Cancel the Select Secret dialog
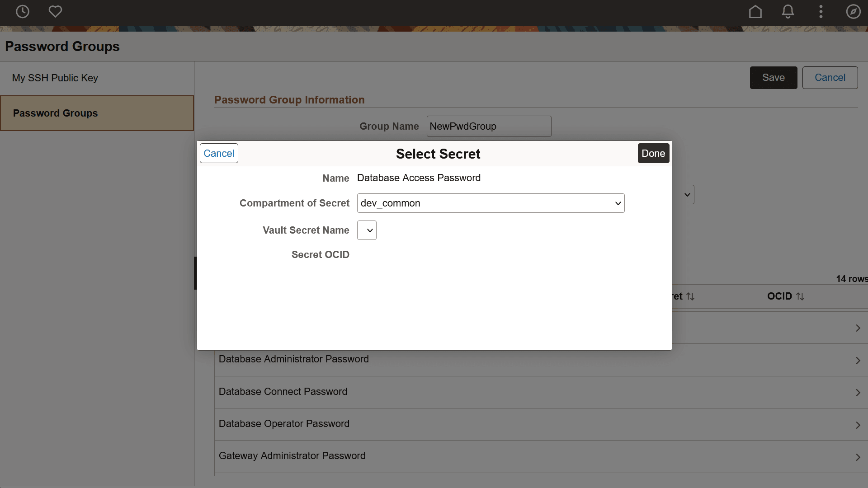The width and height of the screenshot is (868, 488). 219,153
